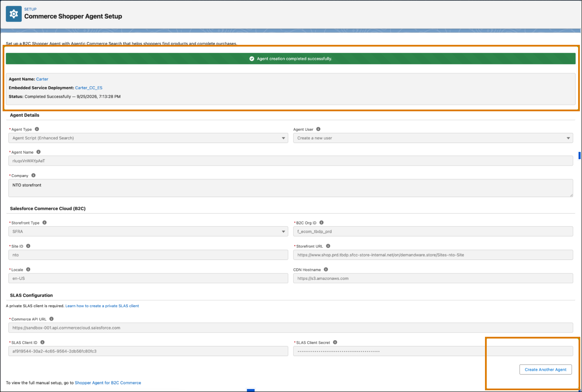Click info icon next to SLAS Client Secret
The height and width of the screenshot is (392, 582).
pyautogui.click(x=335, y=342)
